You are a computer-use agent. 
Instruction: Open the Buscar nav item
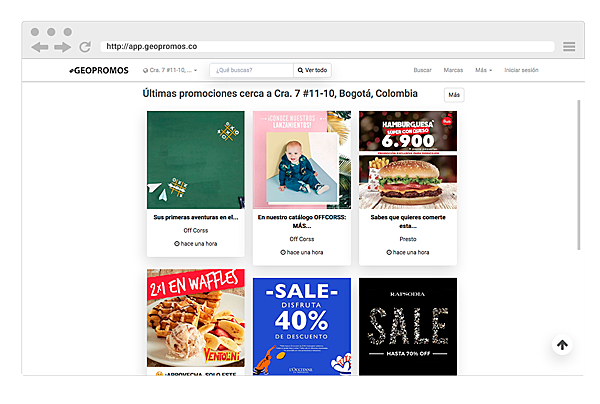pos(422,70)
